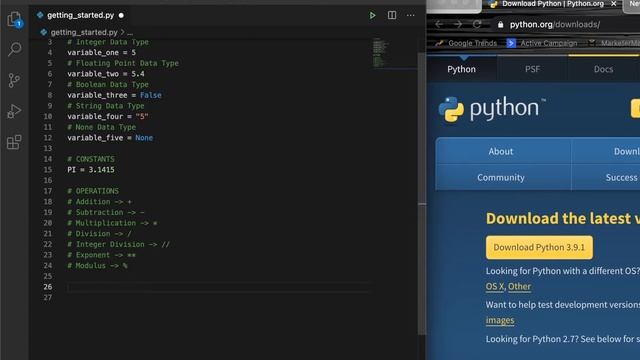Open the About menu on python.org

tap(501, 151)
